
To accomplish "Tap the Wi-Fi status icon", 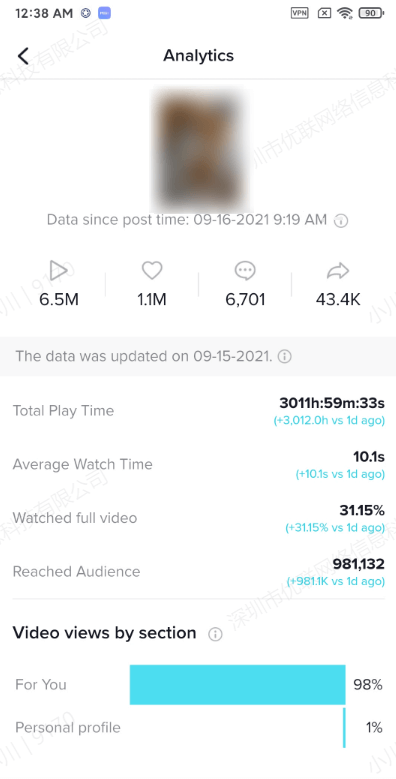I will 344,13.
